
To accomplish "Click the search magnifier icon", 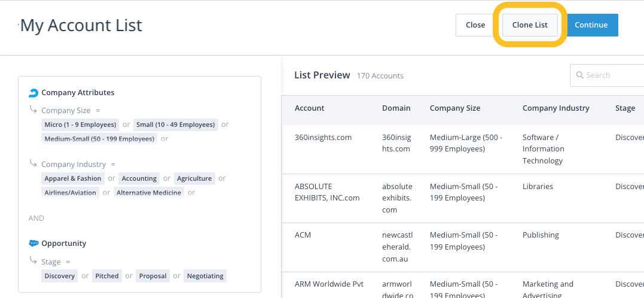I will [579, 75].
